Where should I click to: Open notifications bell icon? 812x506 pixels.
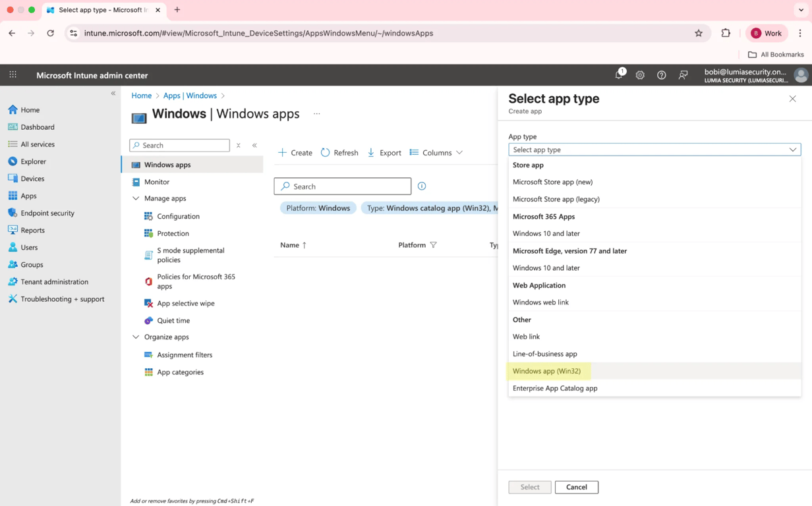(619, 75)
